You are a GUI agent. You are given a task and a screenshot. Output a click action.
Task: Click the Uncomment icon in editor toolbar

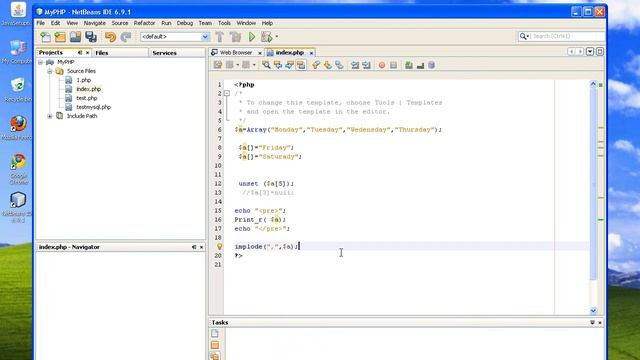coord(420,65)
